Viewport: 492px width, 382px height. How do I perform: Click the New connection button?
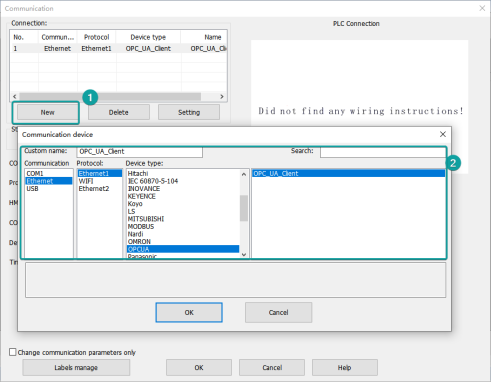[x=48, y=112]
